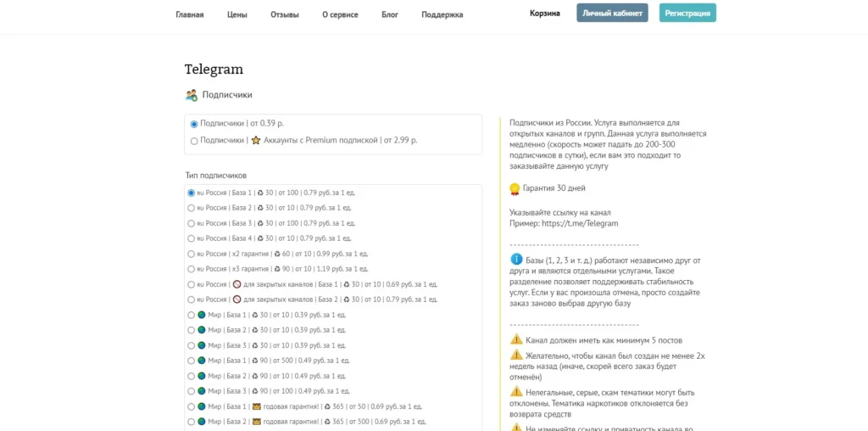This screenshot has width=868, height=431.
Task: Click recycle icon in x2 гарантия row
Action: tap(277, 254)
